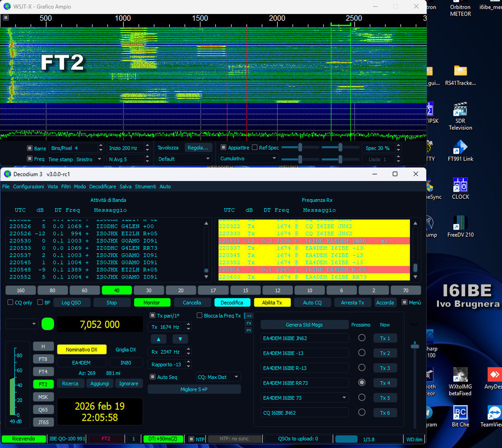
Task: Select the 20 meter band button
Action: 181,290
